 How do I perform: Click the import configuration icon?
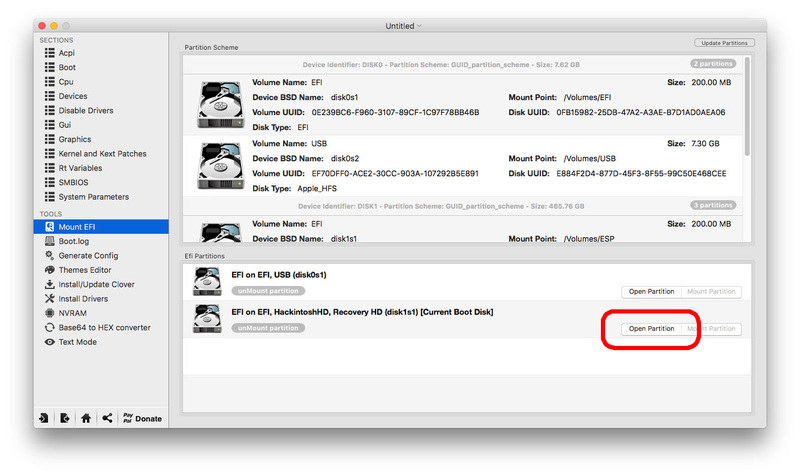pyautogui.click(x=44, y=418)
